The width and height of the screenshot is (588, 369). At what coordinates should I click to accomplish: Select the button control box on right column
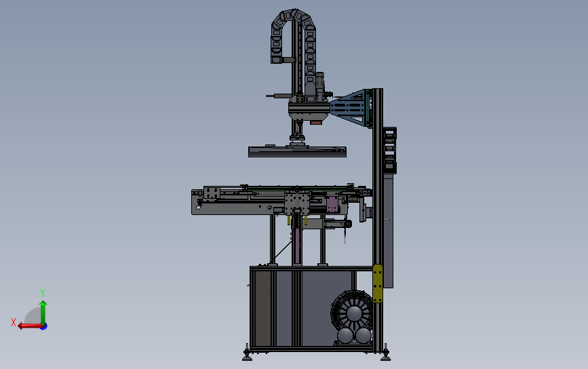[389, 151]
